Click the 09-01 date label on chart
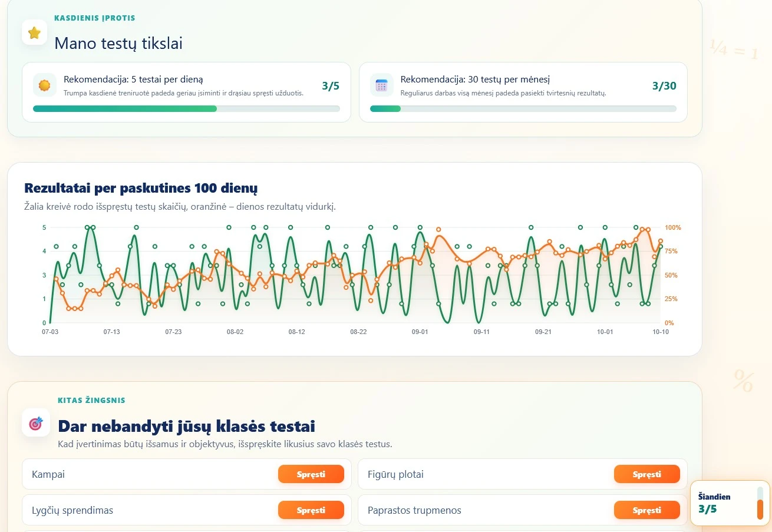 pos(420,332)
